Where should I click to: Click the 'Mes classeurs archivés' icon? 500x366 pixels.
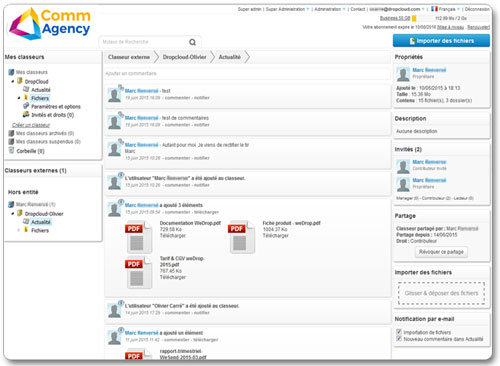tap(11, 133)
